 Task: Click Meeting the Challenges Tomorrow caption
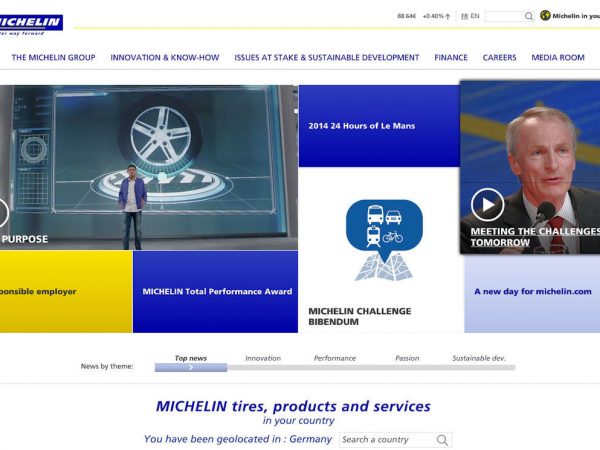(x=535, y=237)
